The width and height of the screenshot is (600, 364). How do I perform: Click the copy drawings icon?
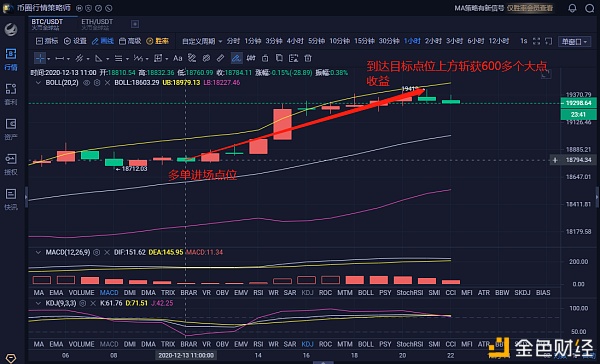point(279,58)
